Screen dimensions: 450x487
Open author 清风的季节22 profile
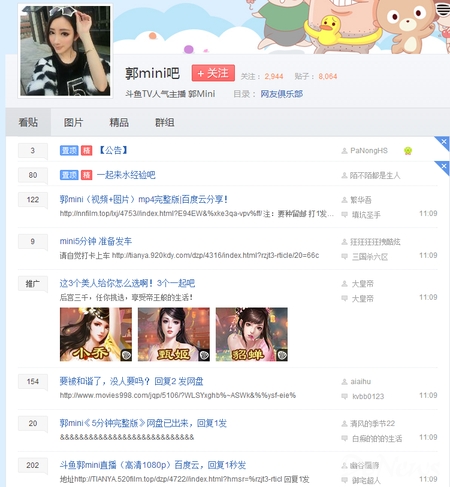(x=373, y=424)
